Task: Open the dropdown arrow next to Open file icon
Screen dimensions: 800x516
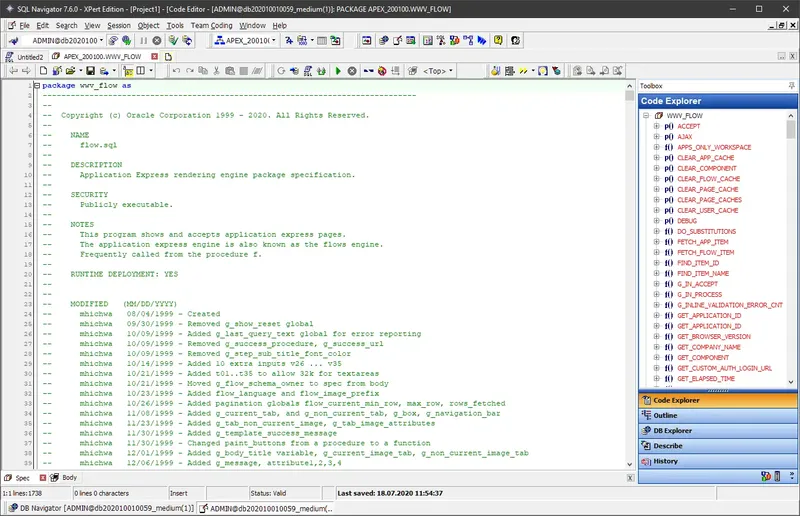Action: pyautogui.click(x=81, y=71)
